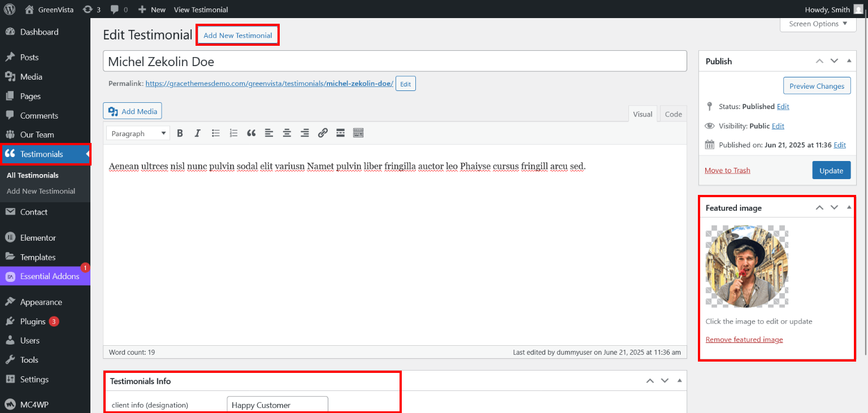
Task: Click the client info designation field
Action: click(277, 405)
